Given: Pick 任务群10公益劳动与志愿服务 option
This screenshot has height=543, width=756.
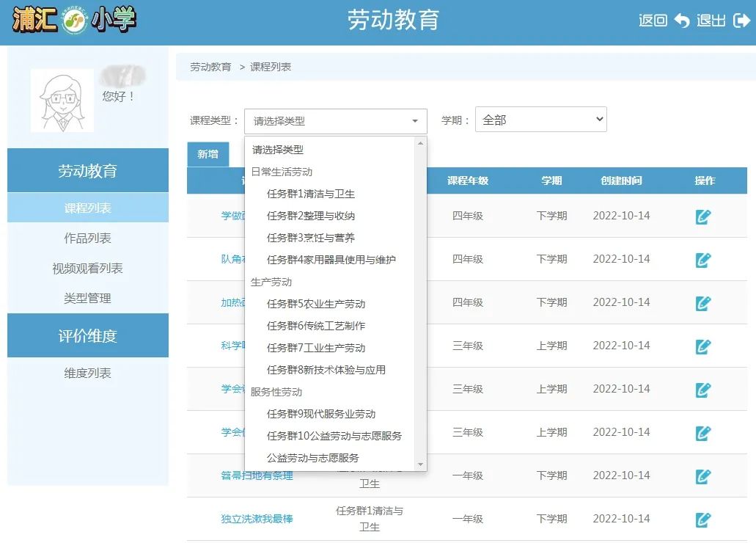Looking at the screenshot, I should [334, 436].
